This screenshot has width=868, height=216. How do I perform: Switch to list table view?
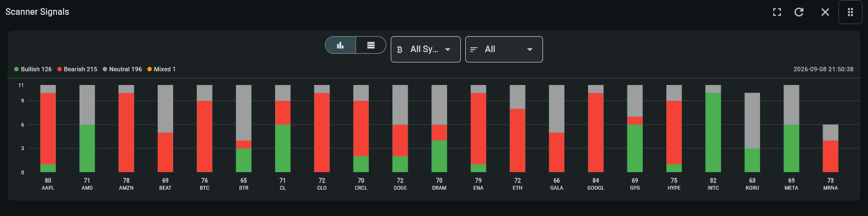[371, 45]
